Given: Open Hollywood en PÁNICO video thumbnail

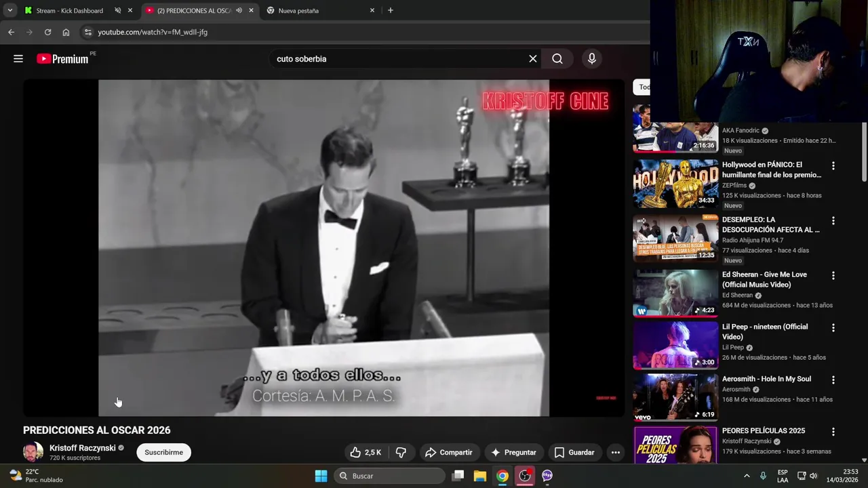Looking at the screenshot, I should point(675,184).
